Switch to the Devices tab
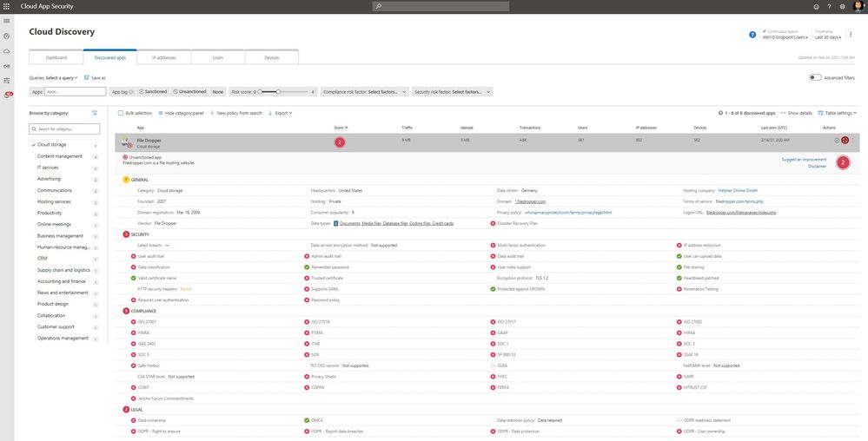The width and height of the screenshot is (868, 441). 272,57
